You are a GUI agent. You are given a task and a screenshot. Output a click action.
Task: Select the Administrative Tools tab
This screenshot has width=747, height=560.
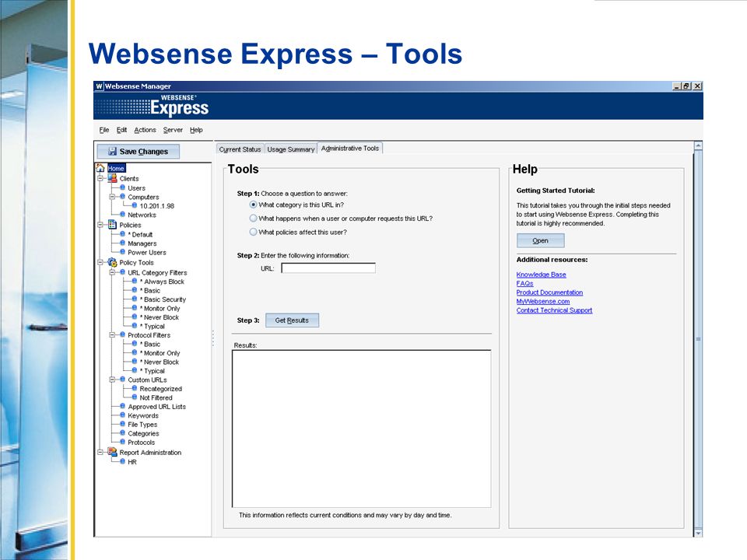tap(349, 148)
